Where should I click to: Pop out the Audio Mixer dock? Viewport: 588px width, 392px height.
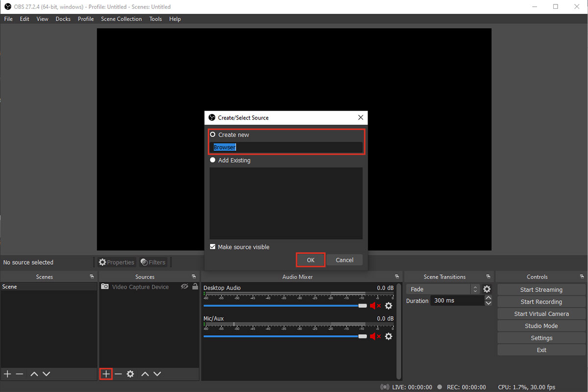[397, 277]
